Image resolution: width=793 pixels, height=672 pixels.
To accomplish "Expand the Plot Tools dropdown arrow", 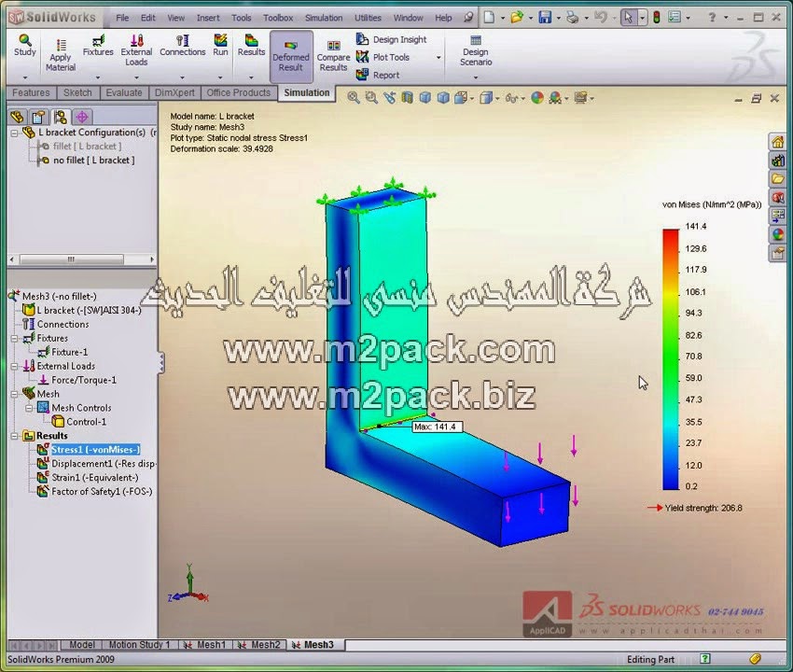I will (438, 57).
